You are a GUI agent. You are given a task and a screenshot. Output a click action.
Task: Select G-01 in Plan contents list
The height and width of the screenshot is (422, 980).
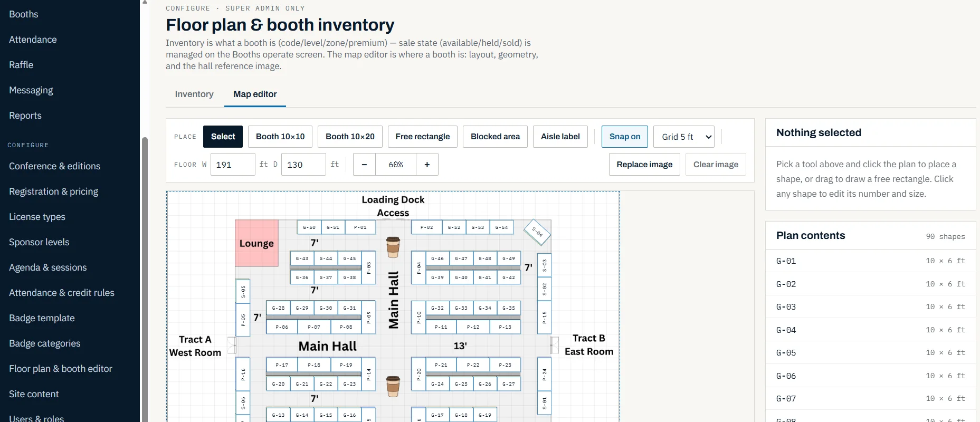point(870,261)
